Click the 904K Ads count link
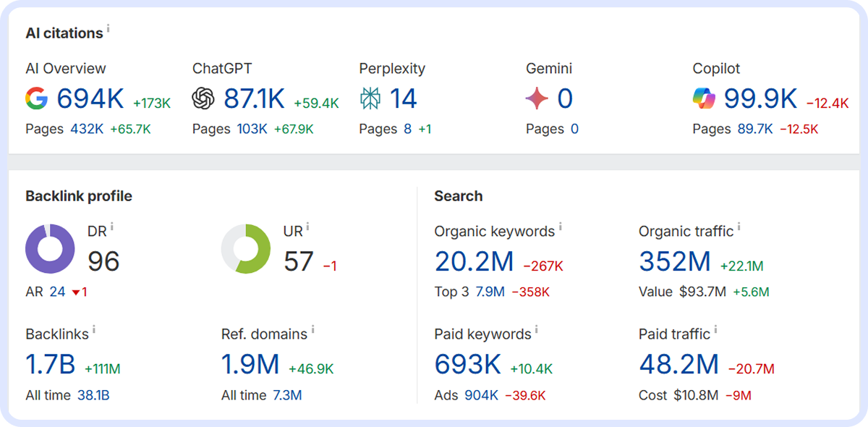This screenshot has height=427, width=868. coord(481,395)
